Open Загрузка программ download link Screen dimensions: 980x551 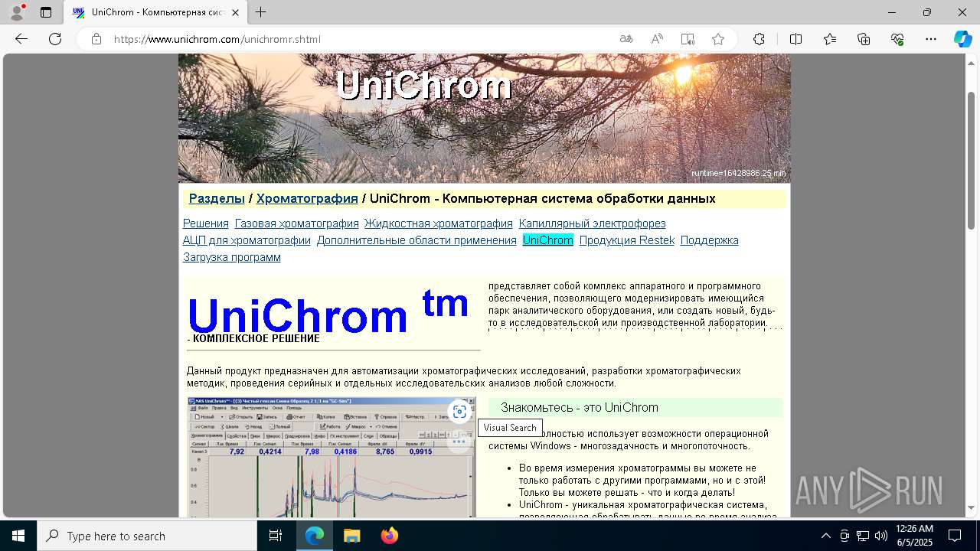click(x=232, y=257)
